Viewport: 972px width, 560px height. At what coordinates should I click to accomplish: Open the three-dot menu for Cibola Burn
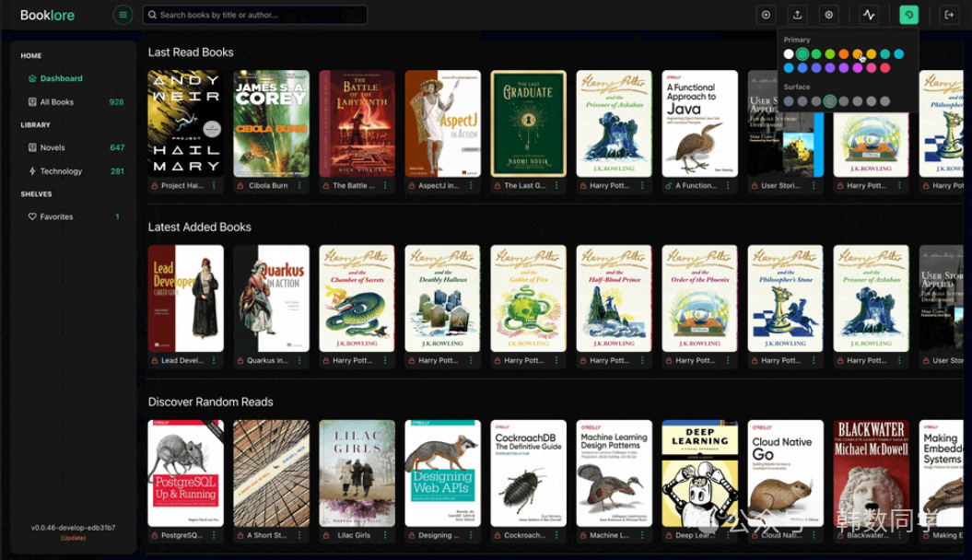click(x=299, y=185)
